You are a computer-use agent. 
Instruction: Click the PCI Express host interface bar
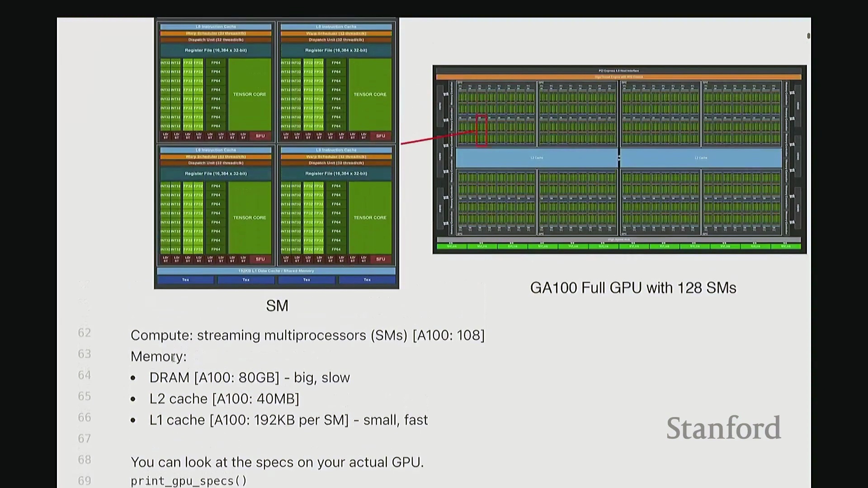point(618,70)
